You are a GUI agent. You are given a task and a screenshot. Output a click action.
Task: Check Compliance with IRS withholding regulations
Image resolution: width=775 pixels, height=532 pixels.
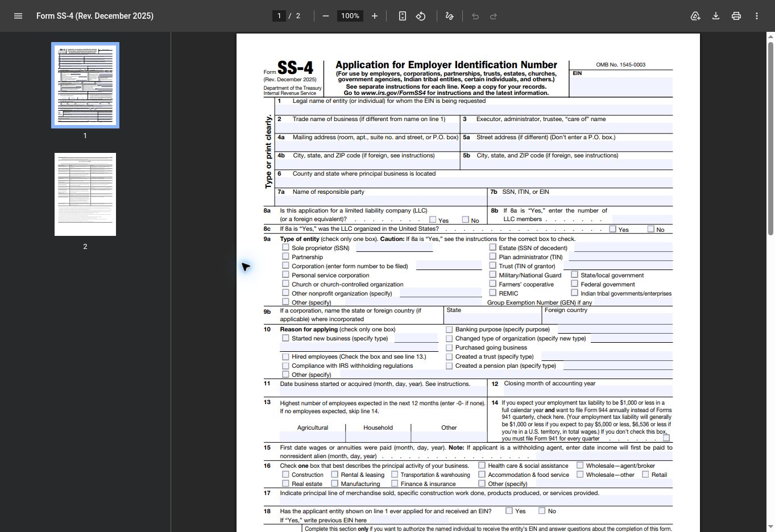285,365
